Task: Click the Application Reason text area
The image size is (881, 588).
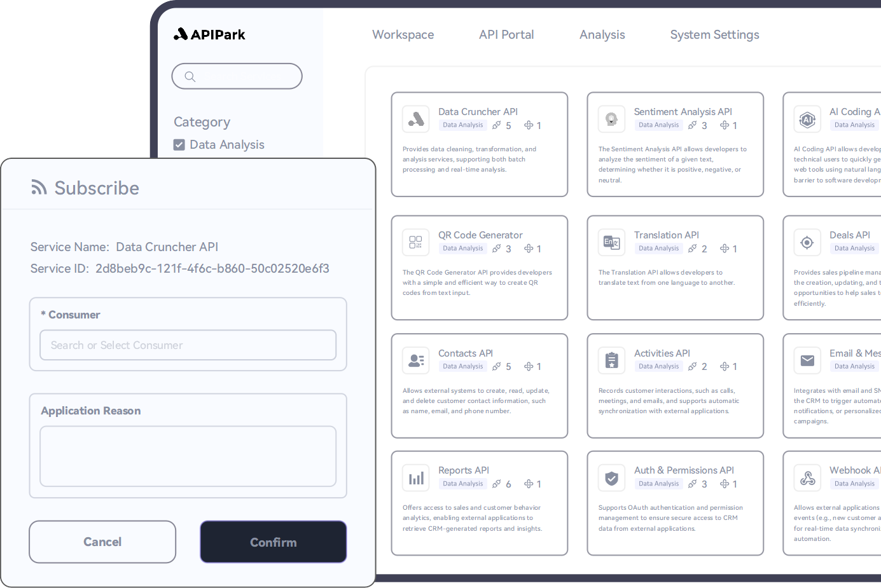Action: click(x=188, y=456)
